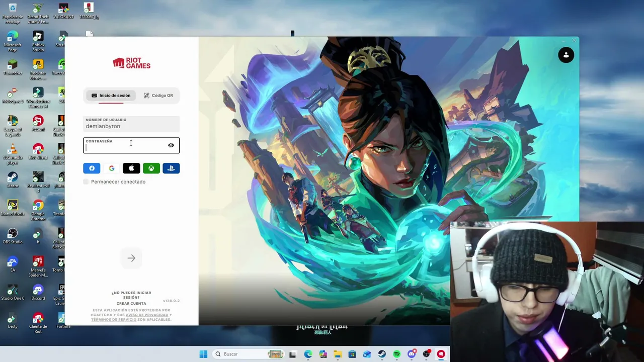Select the Rockstar Games desktop icon
This screenshot has height=362, width=644.
coord(38,70)
